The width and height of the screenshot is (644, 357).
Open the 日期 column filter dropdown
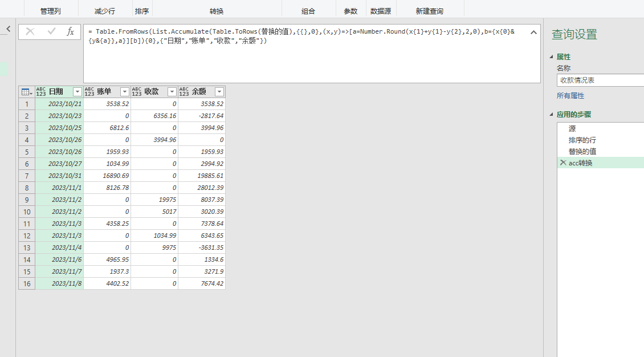[x=76, y=91]
